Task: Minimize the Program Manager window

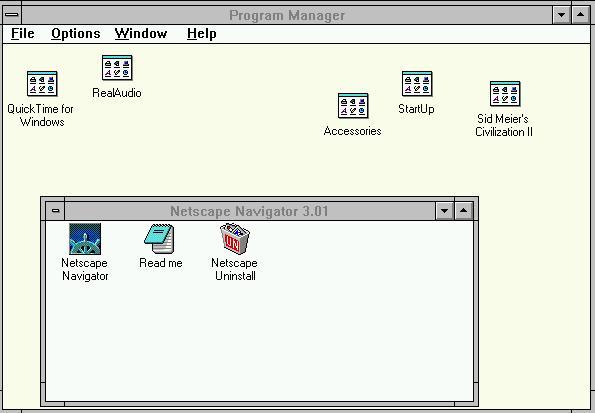Action: [561, 15]
